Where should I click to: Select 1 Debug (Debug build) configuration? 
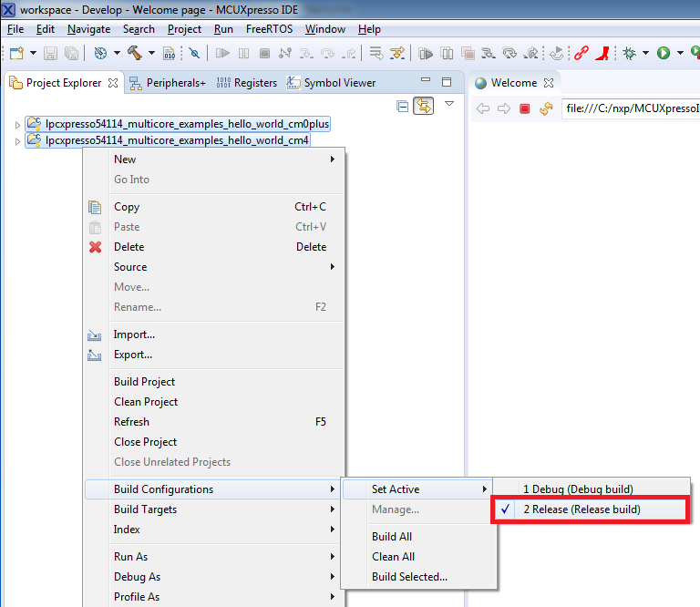coord(578,489)
